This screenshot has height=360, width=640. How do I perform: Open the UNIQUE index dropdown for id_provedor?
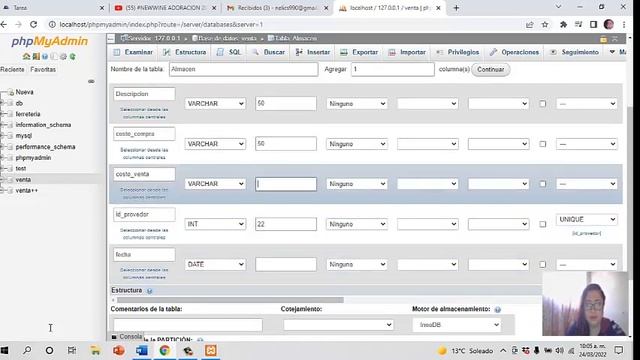(587, 220)
